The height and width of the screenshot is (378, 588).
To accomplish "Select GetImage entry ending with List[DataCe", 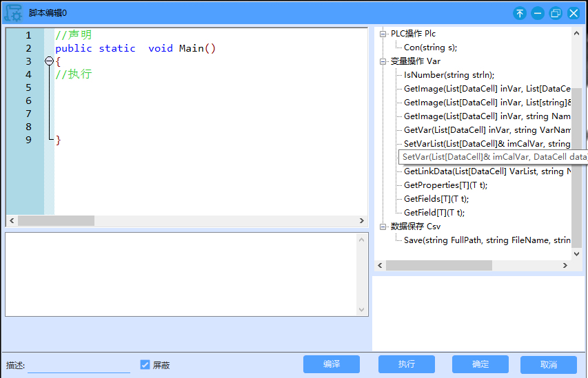I will pos(487,89).
